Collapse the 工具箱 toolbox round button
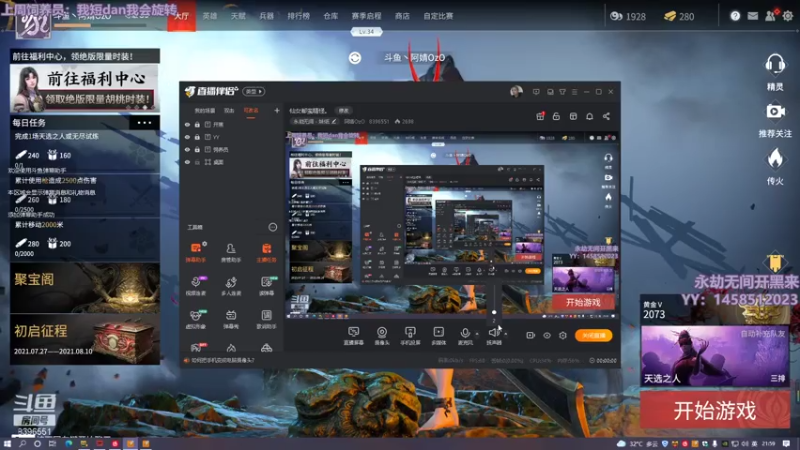 point(272,227)
